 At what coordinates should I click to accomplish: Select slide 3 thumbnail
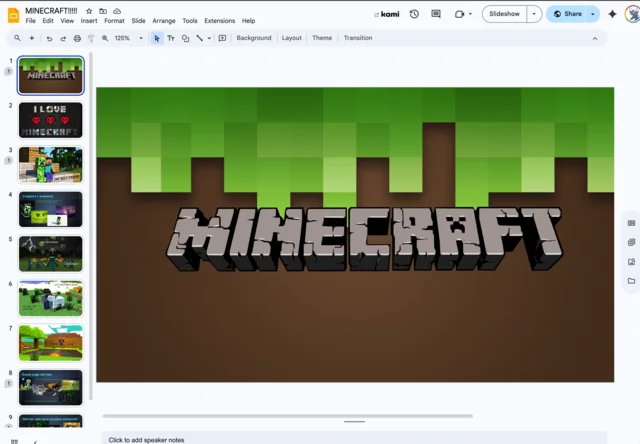51,164
